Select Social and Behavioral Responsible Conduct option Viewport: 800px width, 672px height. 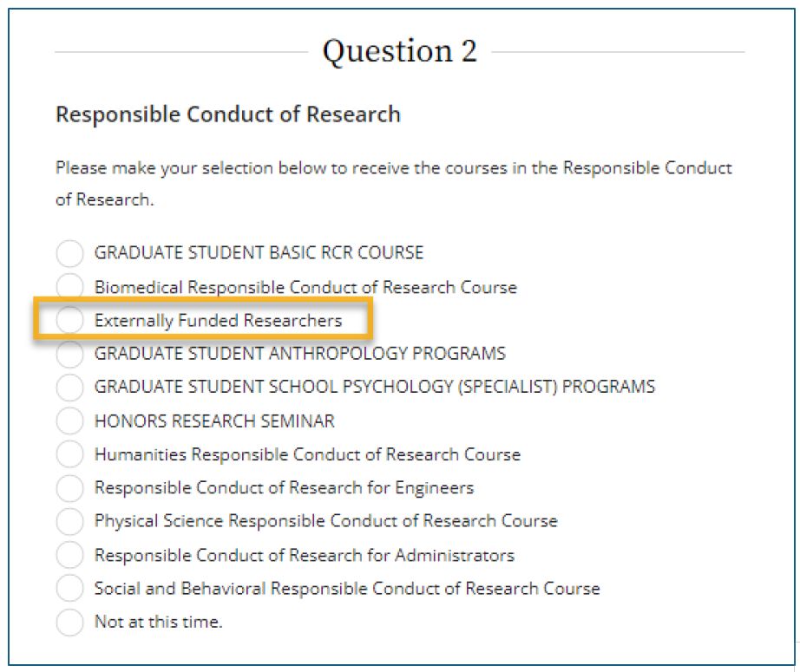[x=69, y=589]
